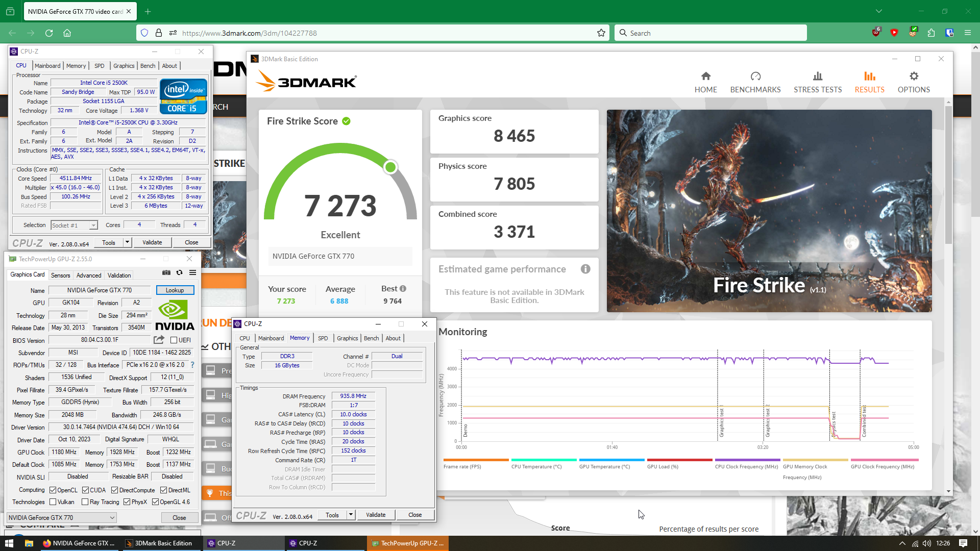The height and width of the screenshot is (551, 980).
Task: Toggle the UEFI checkbox in GPU-Z
Action: tap(174, 340)
